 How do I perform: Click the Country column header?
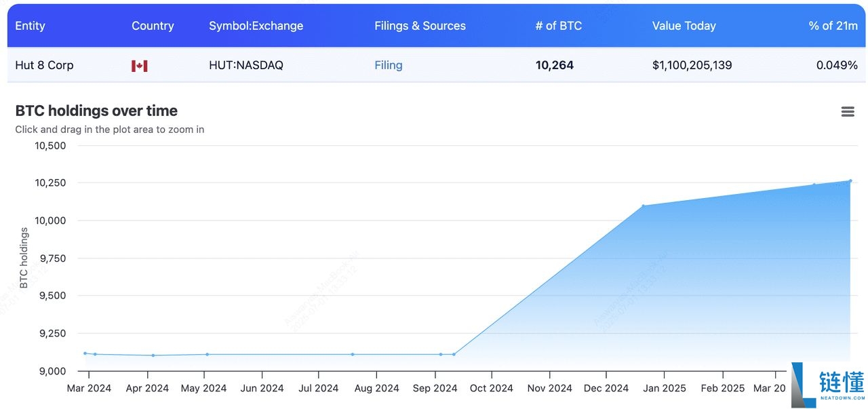click(153, 26)
